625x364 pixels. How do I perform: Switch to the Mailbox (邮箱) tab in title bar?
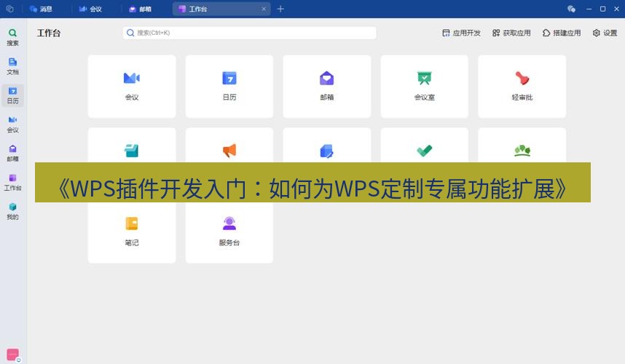click(x=141, y=9)
